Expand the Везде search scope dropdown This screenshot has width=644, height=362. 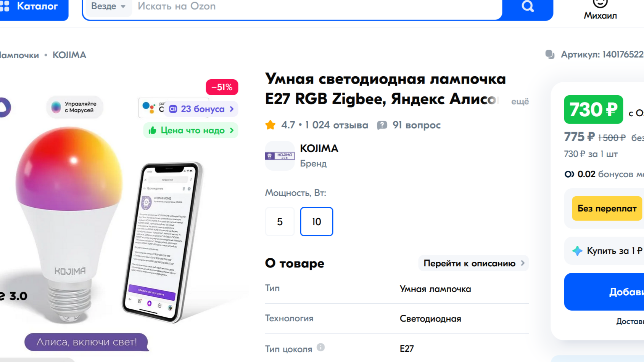coord(108,6)
